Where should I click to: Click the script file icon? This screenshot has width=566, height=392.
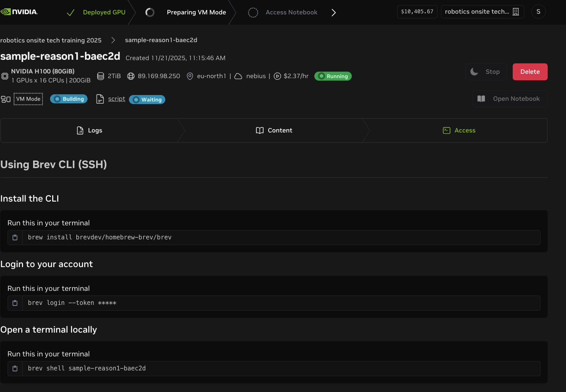100,99
